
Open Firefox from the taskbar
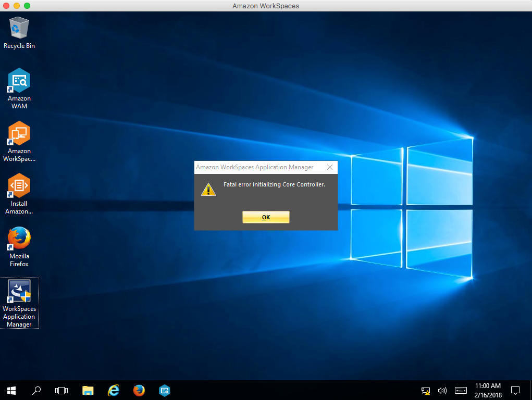point(139,390)
